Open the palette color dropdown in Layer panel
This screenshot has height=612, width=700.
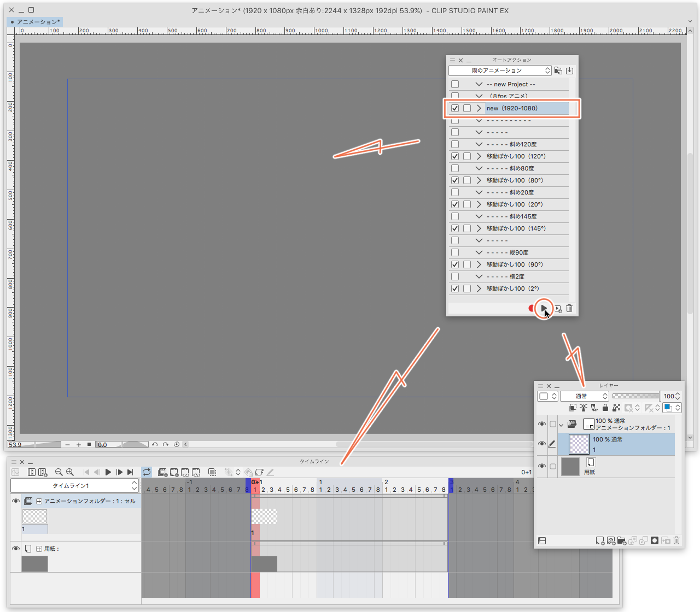(547, 396)
